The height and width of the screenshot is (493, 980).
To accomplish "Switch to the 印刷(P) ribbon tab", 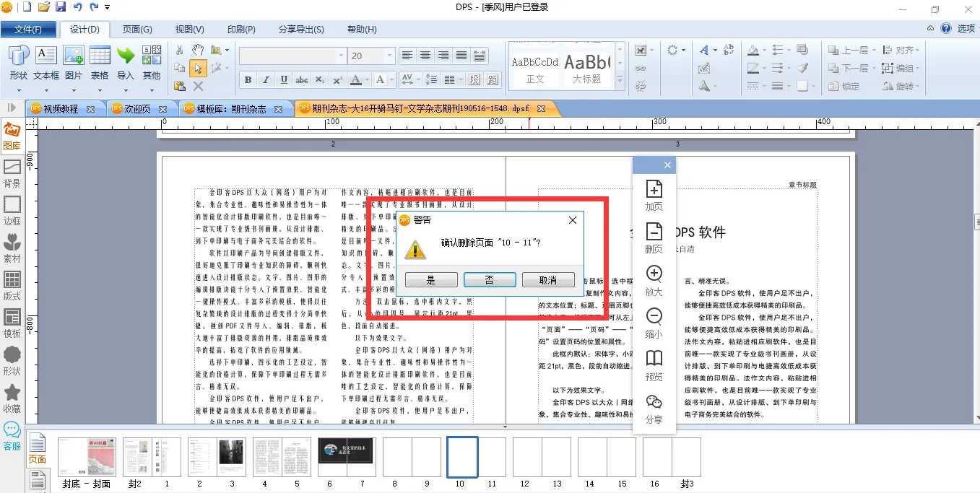I will pos(241,30).
